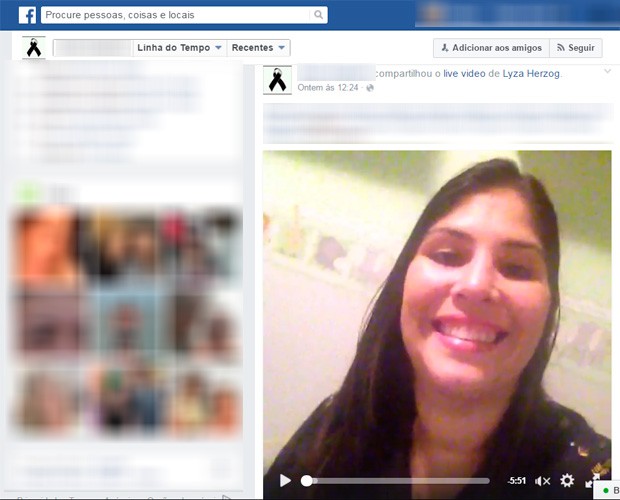This screenshot has height=500, width=620.
Task: Click the post privacy globe icon
Action: pos(370,88)
